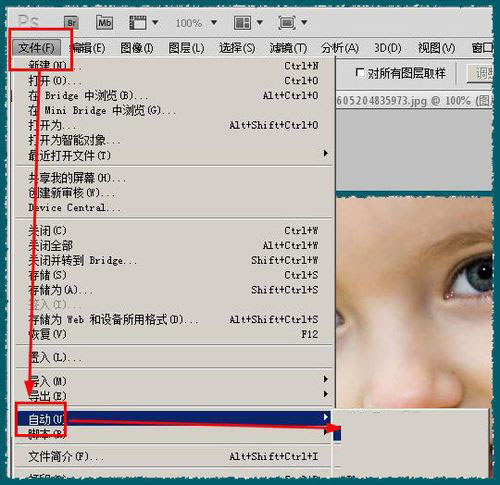The image size is (500, 485).
Task: Choose 存储(S) with Ctrl+S shortcut
Action: pyautogui.click(x=174, y=275)
